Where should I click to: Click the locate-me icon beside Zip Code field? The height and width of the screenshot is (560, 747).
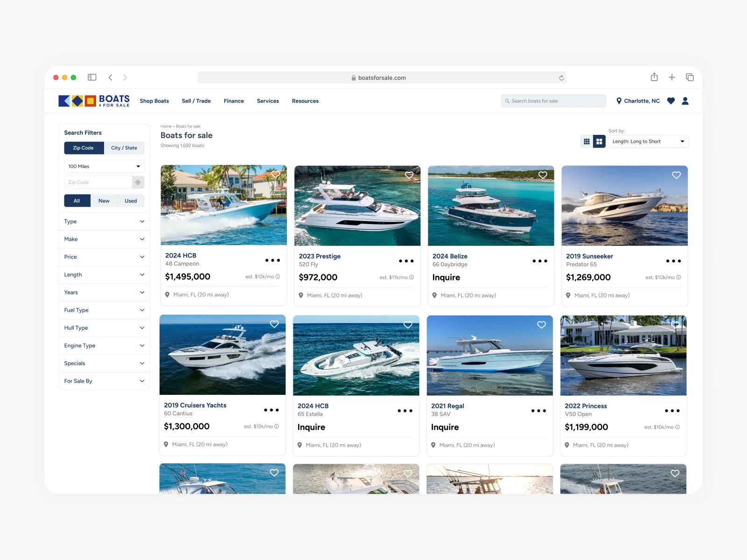[x=138, y=182]
